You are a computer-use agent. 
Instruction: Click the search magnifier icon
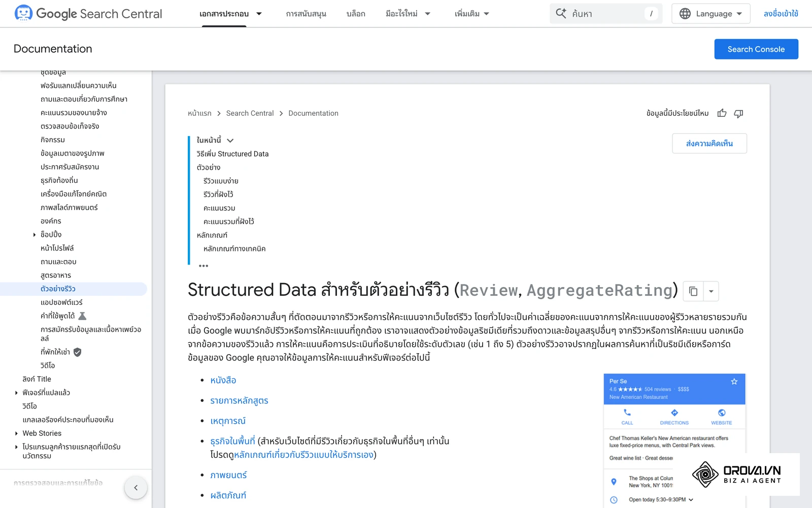(x=561, y=14)
